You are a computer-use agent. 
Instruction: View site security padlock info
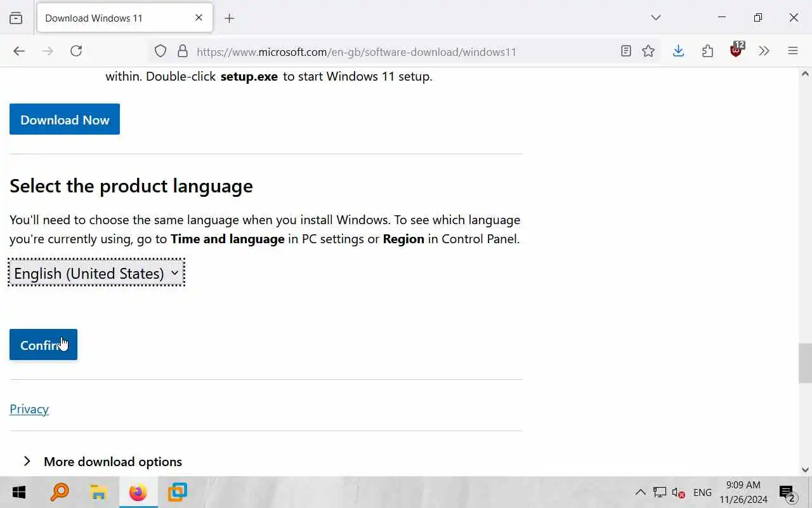pos(183,51)
